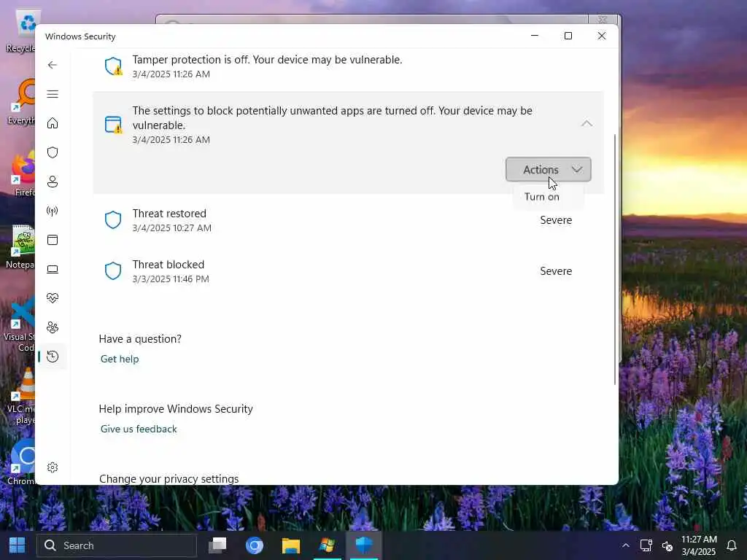This screenshot has width=747, height=560.
Task: Click Severe label for Threat blocked
Action: tap(556, 271)
